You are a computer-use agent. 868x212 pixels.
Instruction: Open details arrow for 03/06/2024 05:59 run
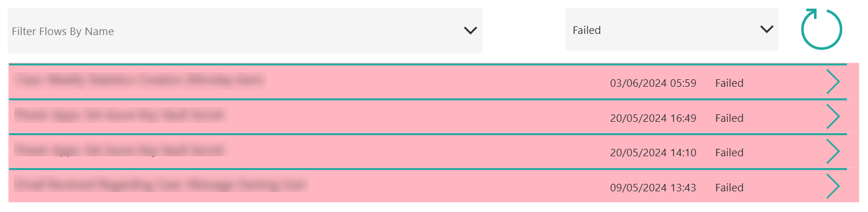(833, 82)
